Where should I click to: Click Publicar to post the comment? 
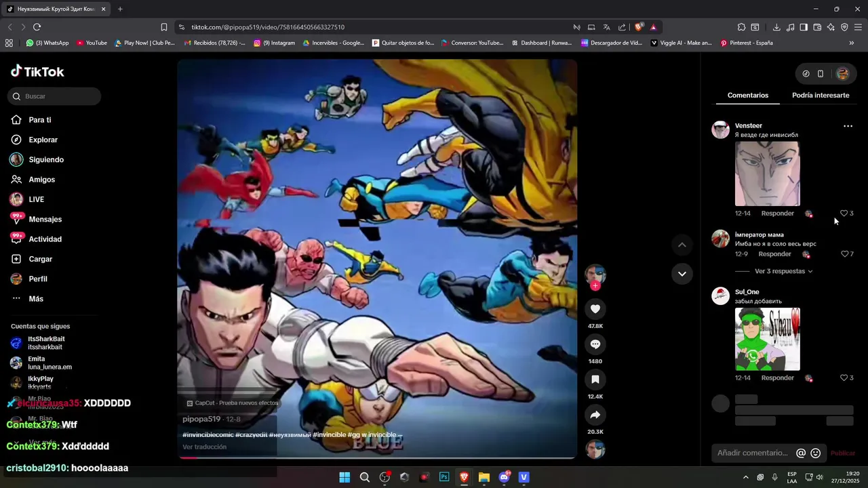pyautogui.click(x=843, y=453)
